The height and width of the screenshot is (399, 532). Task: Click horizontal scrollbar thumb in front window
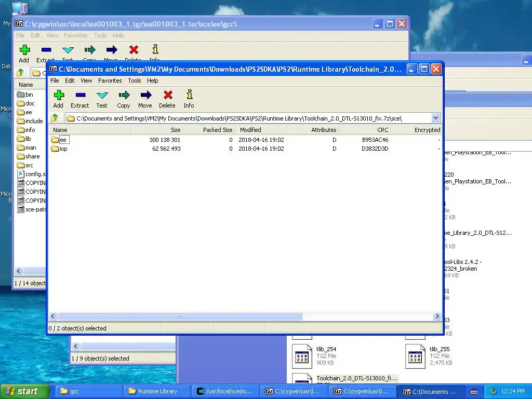[180, 316]
